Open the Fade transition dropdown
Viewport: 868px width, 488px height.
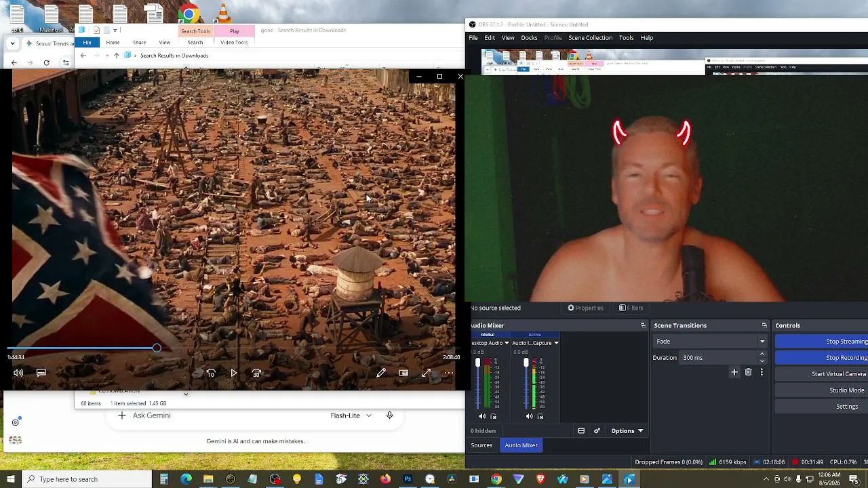(710, 342)
